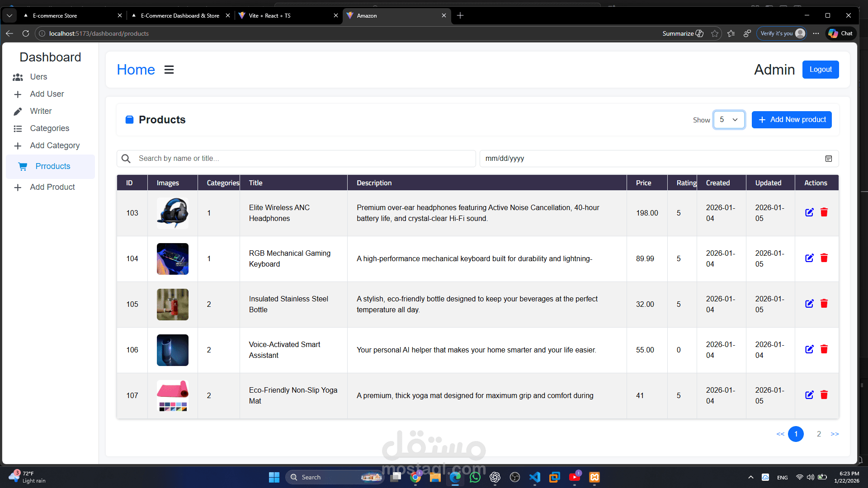The image size is (868, 488).
Task: Toggle the sidebar with hamburger menu icon
Action: [x=169, y=70]
